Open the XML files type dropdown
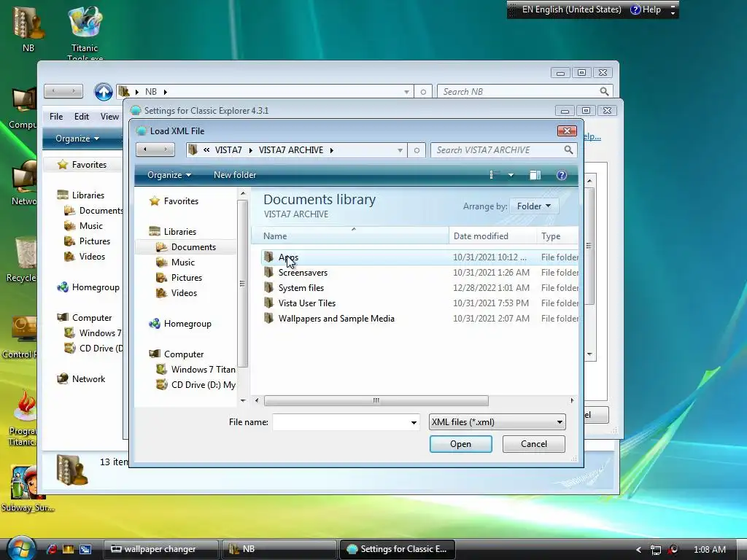 point(497,422)
